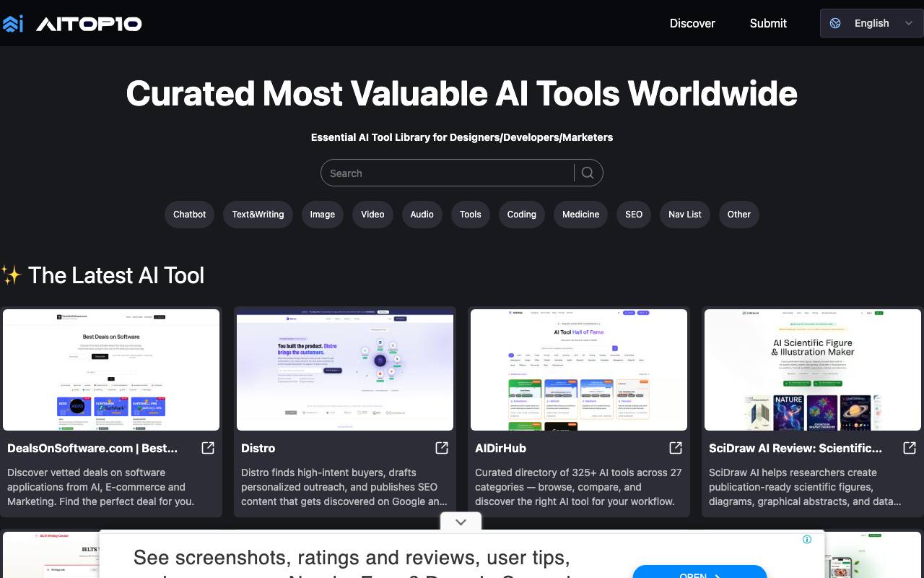
Task: Click the 'Curated Most Valuable AI Tools' headline
Action: coord(462,93)
